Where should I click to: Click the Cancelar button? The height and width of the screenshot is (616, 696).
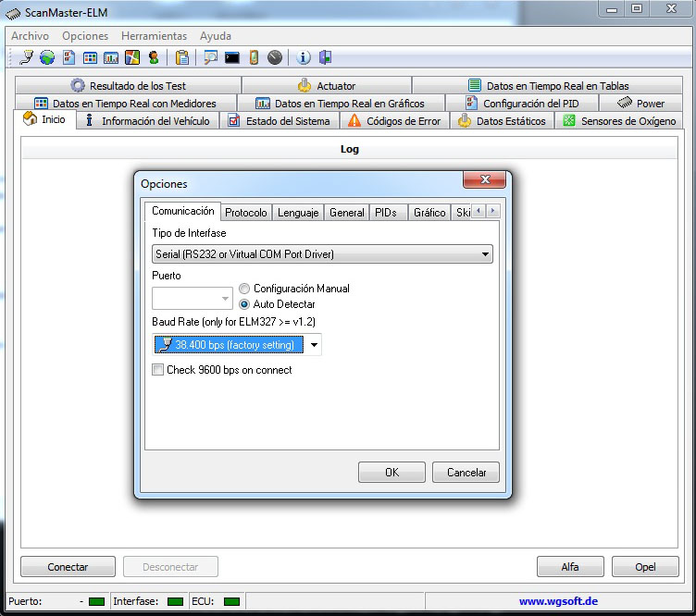point(466,472)
